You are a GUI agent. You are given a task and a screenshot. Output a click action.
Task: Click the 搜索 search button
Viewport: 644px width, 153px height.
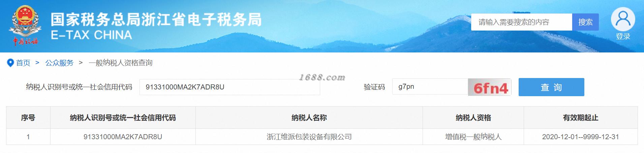(585, 22)
